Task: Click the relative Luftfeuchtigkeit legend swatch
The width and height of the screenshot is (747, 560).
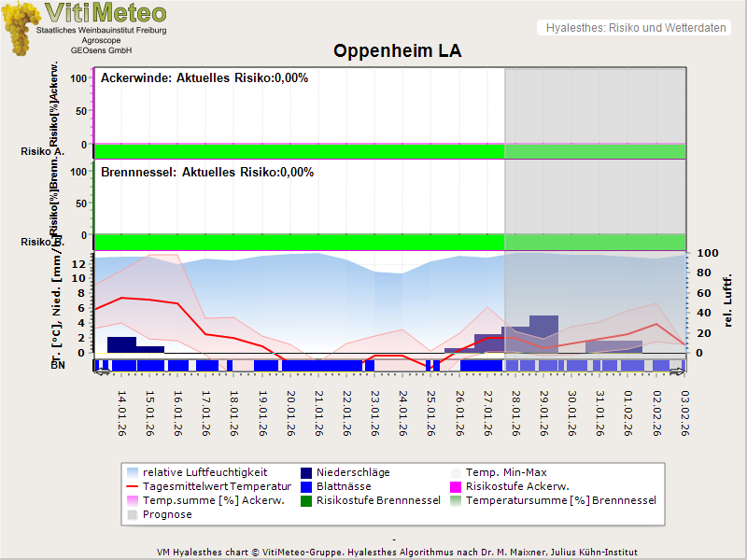Action: coord(134,472)
